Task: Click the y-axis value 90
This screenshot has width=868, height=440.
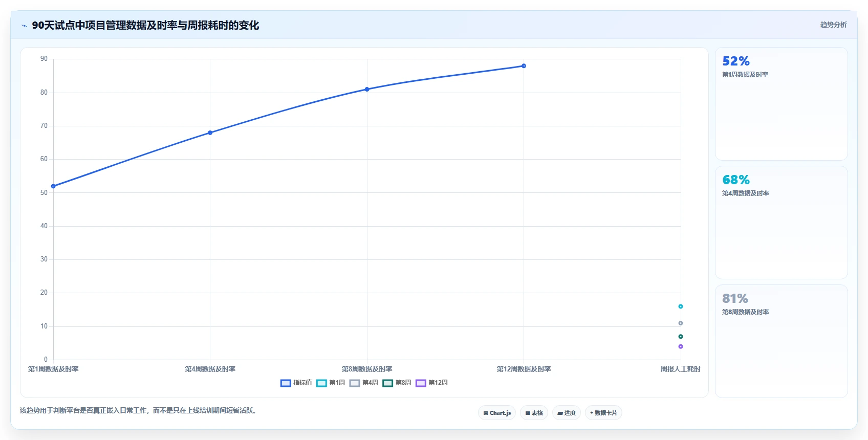Action: coord(44,59)
